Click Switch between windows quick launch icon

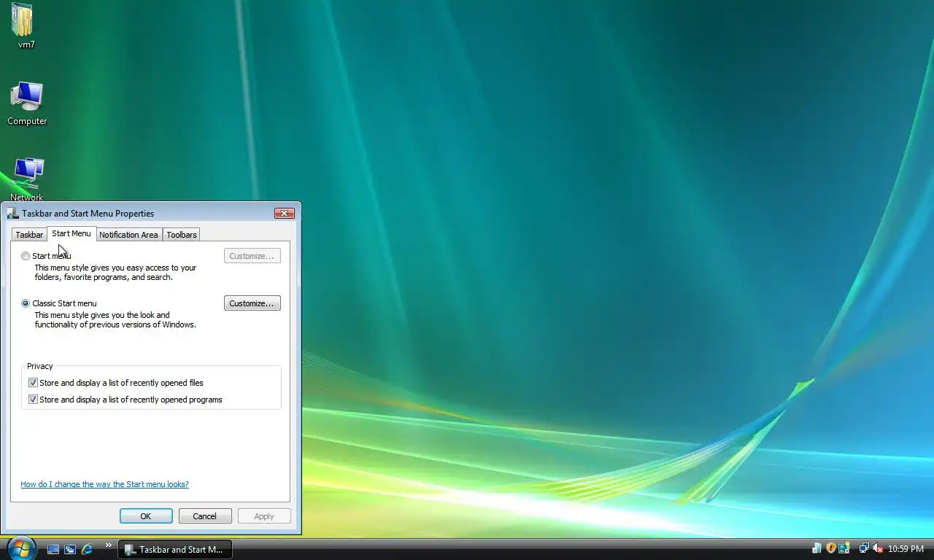point(70,549)
